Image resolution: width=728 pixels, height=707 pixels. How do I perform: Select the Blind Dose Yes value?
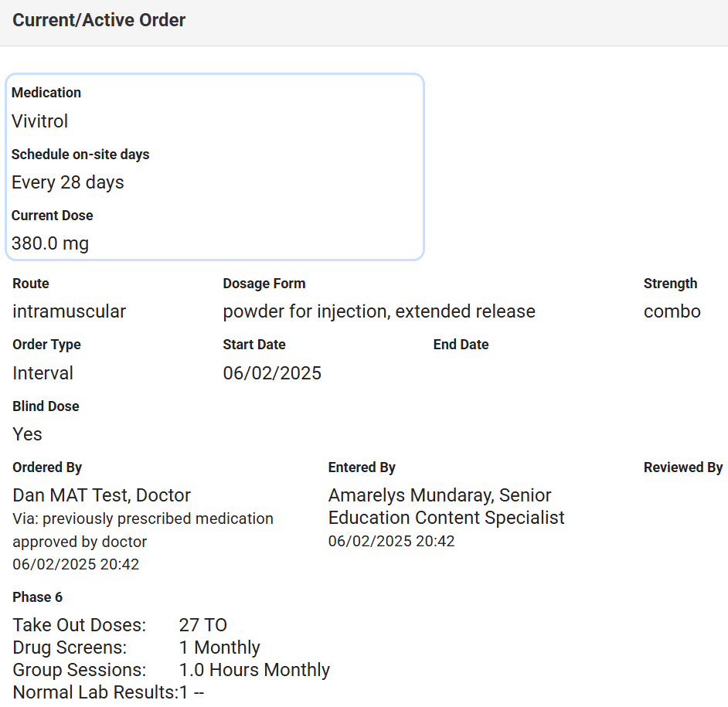pos(28,434)
